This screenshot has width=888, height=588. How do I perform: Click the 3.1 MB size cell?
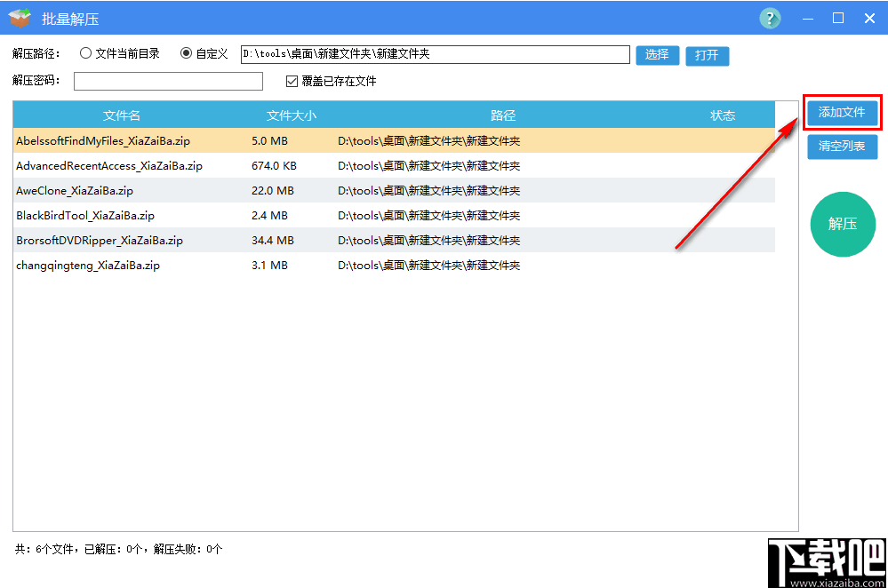[x=269, y=266]
